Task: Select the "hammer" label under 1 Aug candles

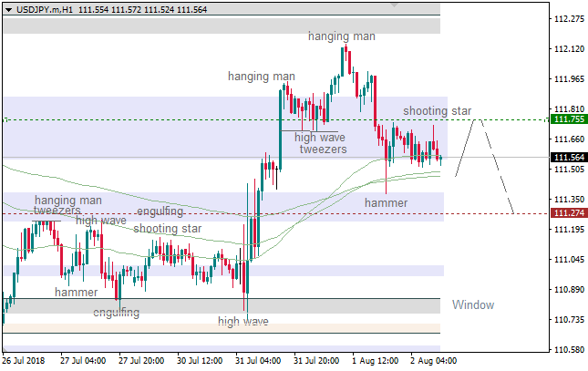Action: (x=386, y=201)
